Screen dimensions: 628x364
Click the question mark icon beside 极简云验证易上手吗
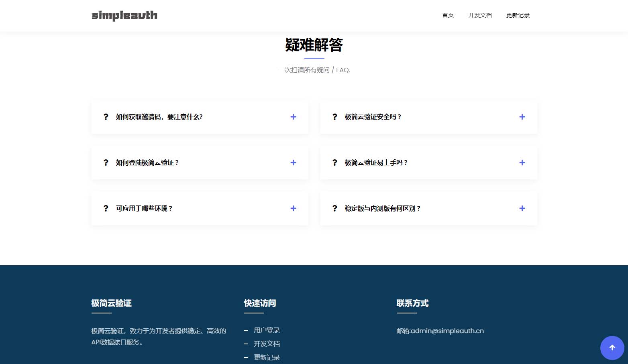pyautogui.click(x=334, y=163)
